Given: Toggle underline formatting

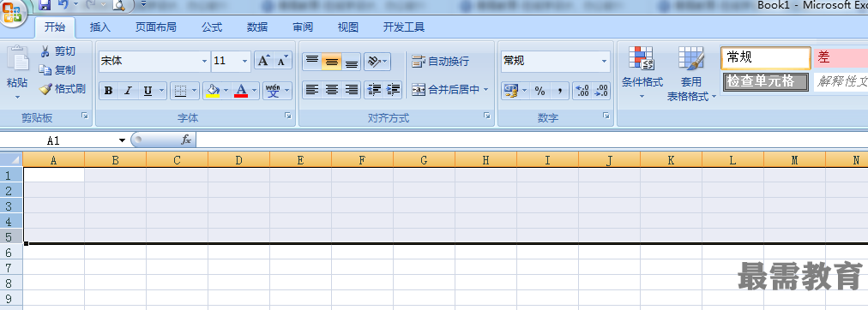Looking at the screenshot, I should point(148,91).
